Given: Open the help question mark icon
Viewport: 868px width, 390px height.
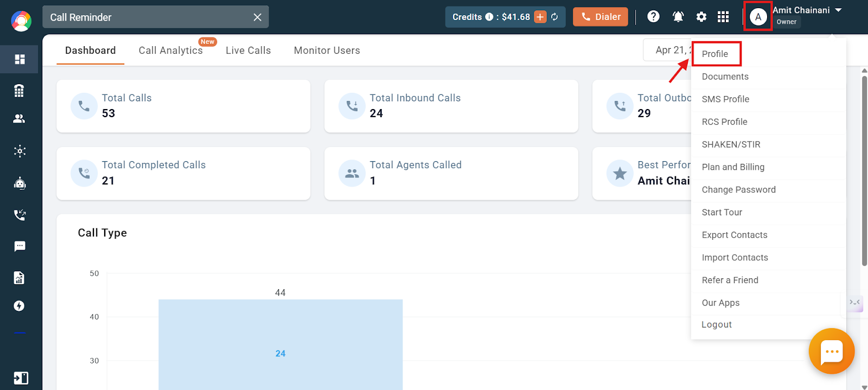Looking at the screenshot, I should click(654, 17).
